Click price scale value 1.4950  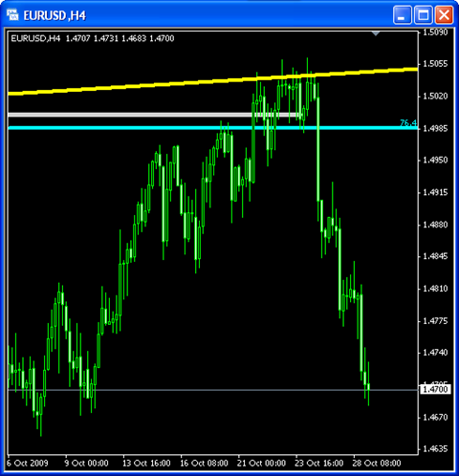pos(435,160)
